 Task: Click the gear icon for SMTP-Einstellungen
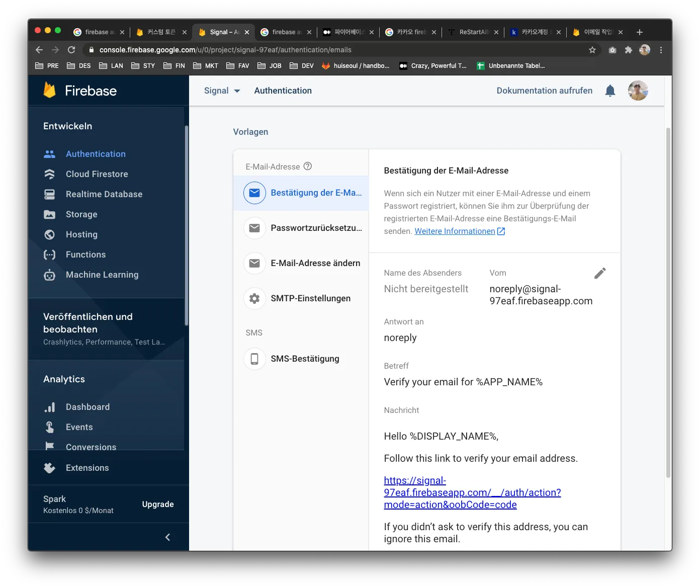coord(254,298)
